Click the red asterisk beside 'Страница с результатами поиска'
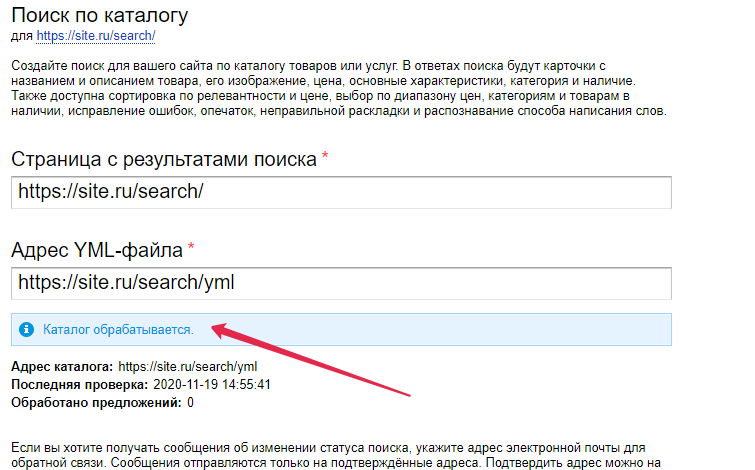The image size is (755, 470). pyautogui.click(x=325, y=156)
